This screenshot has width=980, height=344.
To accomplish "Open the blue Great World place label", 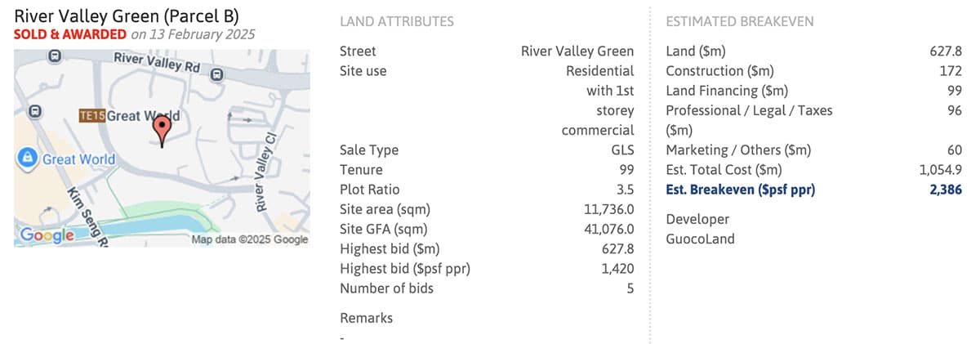I will point(78,159).
